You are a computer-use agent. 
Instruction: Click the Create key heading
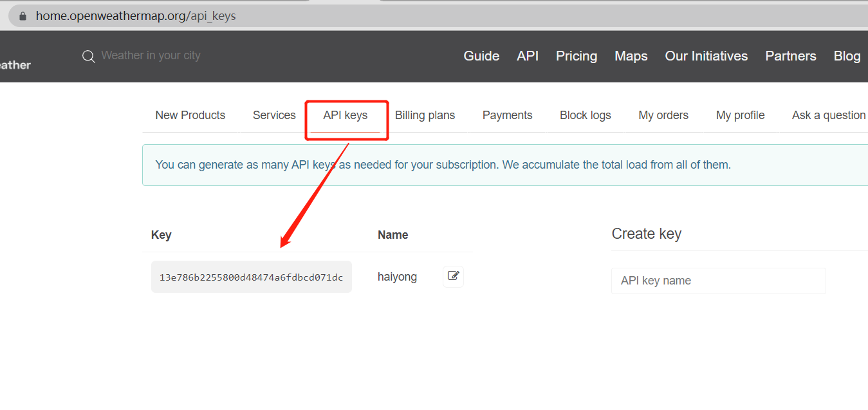(x=646, y=234)
